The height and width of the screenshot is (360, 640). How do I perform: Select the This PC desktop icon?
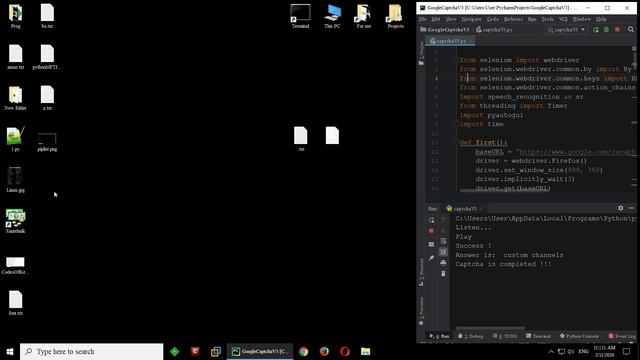coord(332,16)
